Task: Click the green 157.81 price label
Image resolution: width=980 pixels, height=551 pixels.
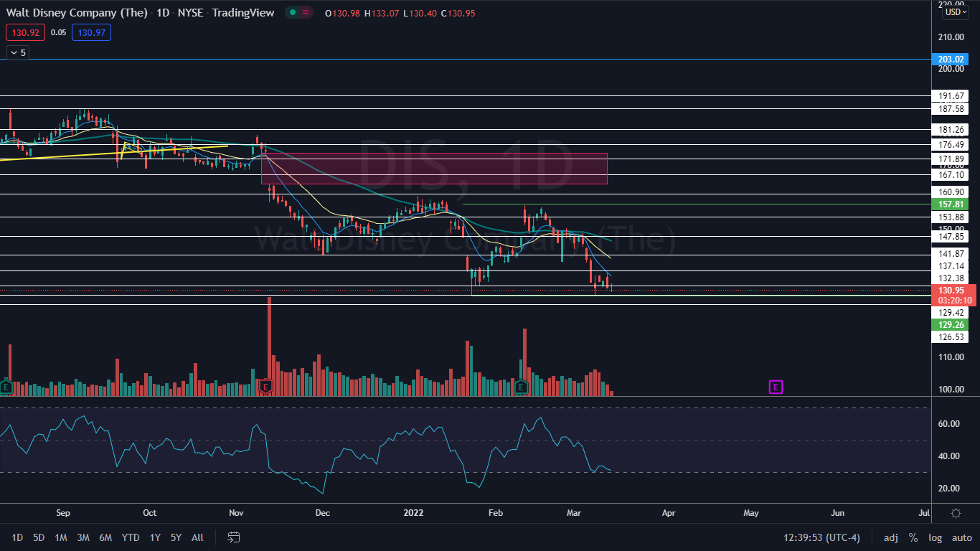Action: [950, 204]
